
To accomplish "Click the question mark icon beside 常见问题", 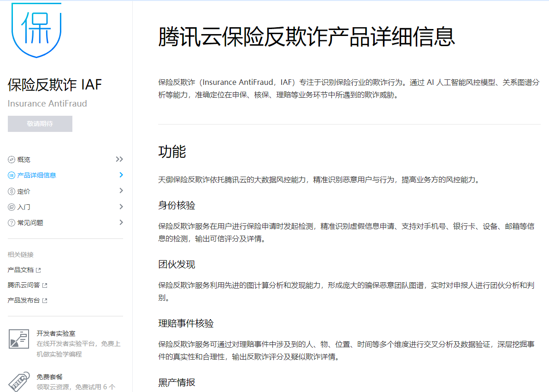I will coord(11,222).
